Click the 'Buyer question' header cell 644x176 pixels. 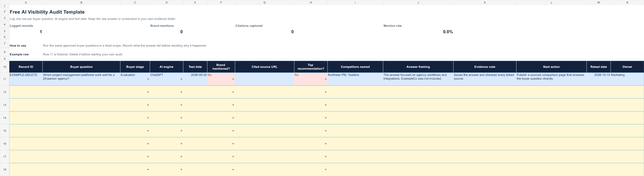pos(81,67)
